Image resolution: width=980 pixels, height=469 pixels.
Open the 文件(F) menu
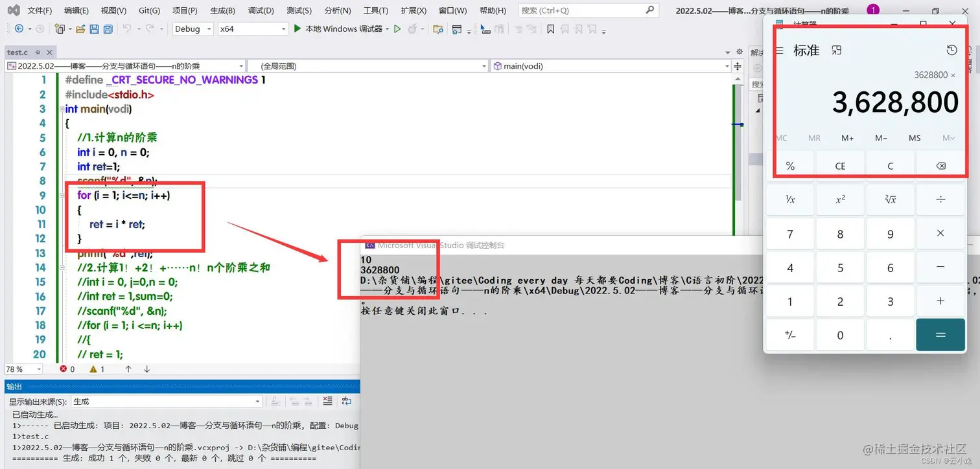coord(40,10)
